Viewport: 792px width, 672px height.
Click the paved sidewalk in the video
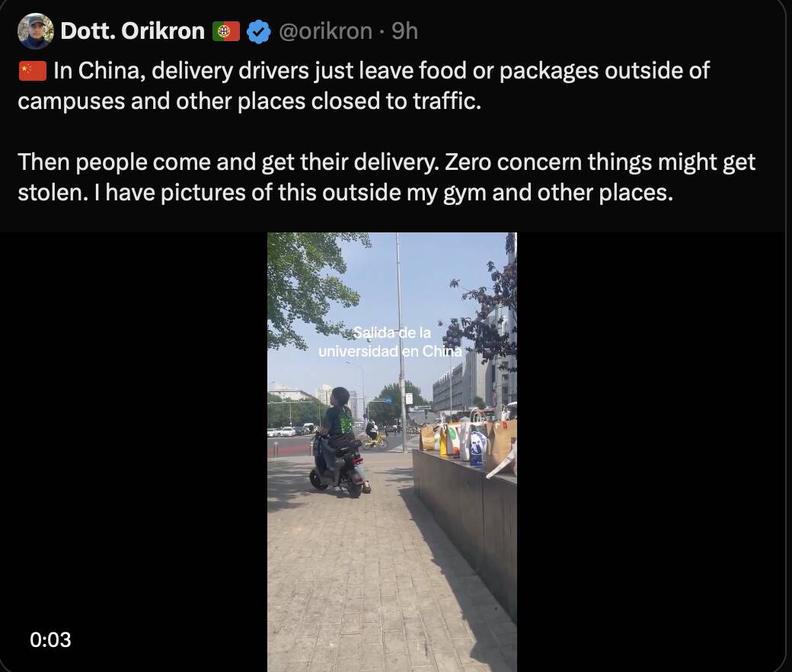click(358, 579)
